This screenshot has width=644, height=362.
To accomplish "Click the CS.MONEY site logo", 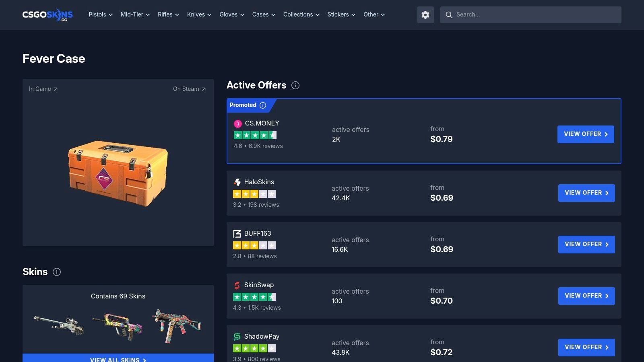I will [x=237, y=123].
